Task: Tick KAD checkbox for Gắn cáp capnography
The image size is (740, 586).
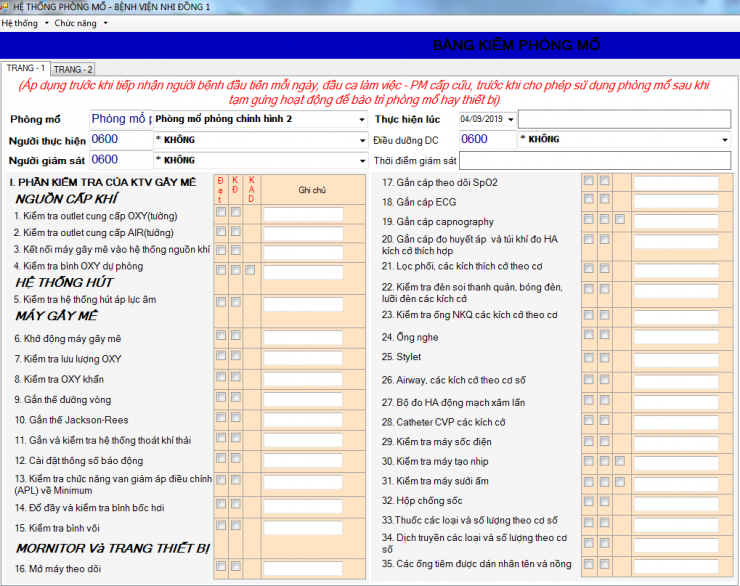Action: coord(620,219)
